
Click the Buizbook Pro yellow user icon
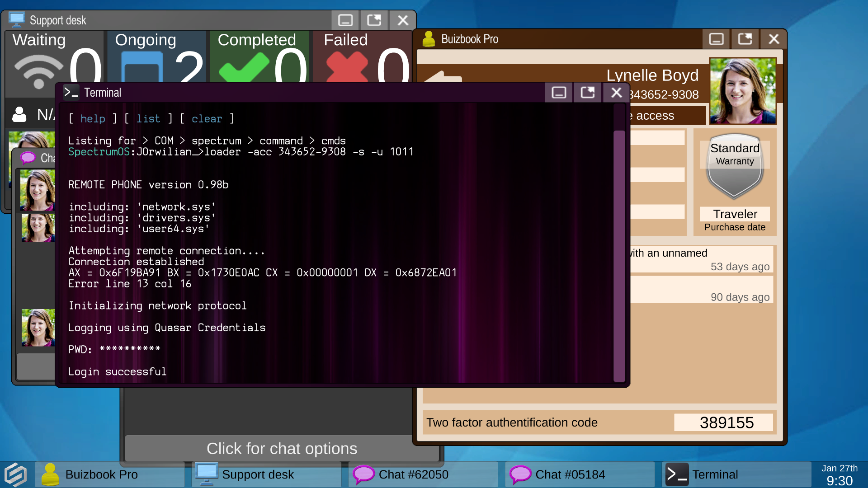pyautogui.click(x=428, y=39)
